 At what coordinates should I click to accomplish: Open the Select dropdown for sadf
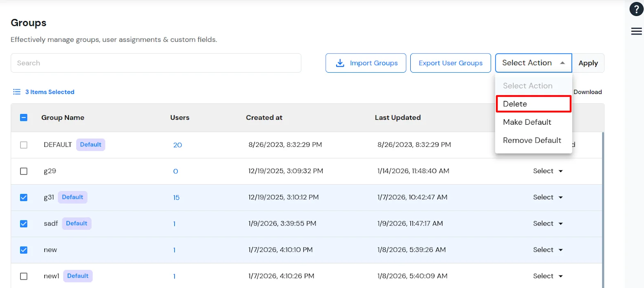[x=548, y=224]
